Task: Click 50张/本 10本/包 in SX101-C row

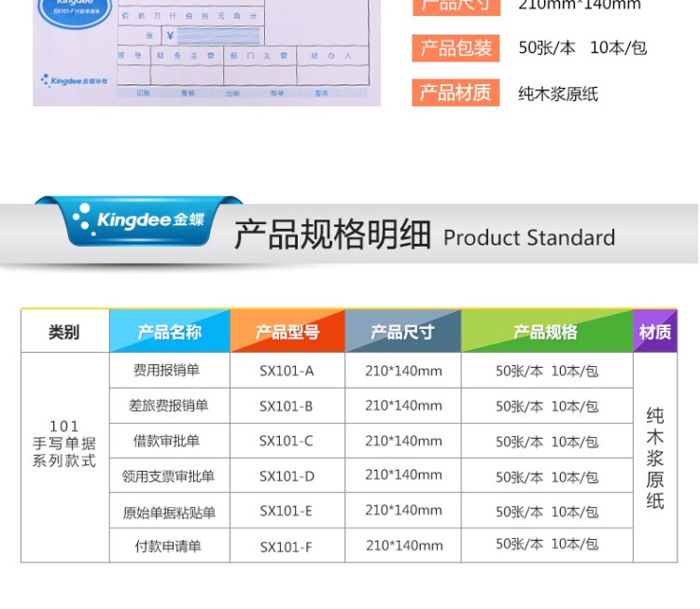Action: (547, 442)
